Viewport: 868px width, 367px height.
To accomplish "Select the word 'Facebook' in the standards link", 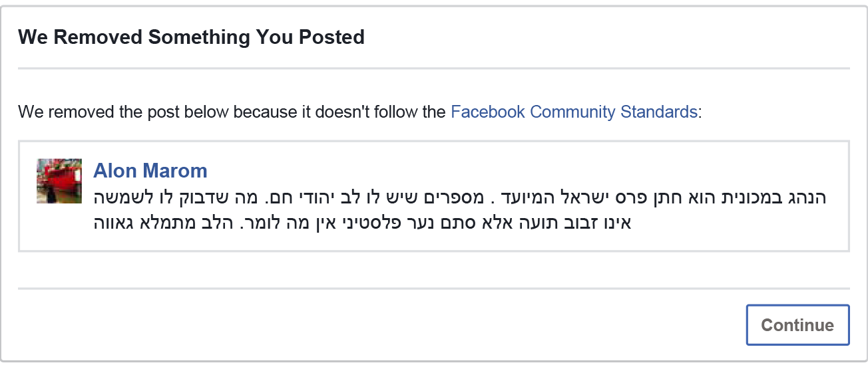I will [x=488, y=112].
